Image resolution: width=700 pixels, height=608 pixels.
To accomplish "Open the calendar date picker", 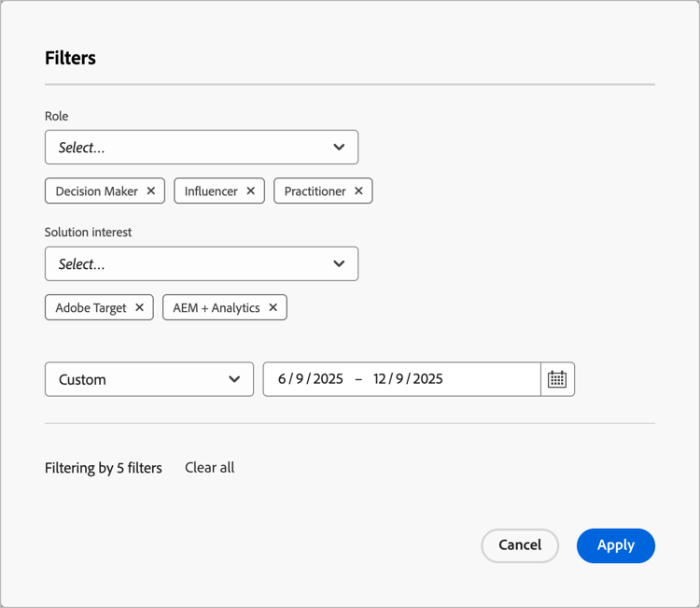I will [x=557, y=379].
